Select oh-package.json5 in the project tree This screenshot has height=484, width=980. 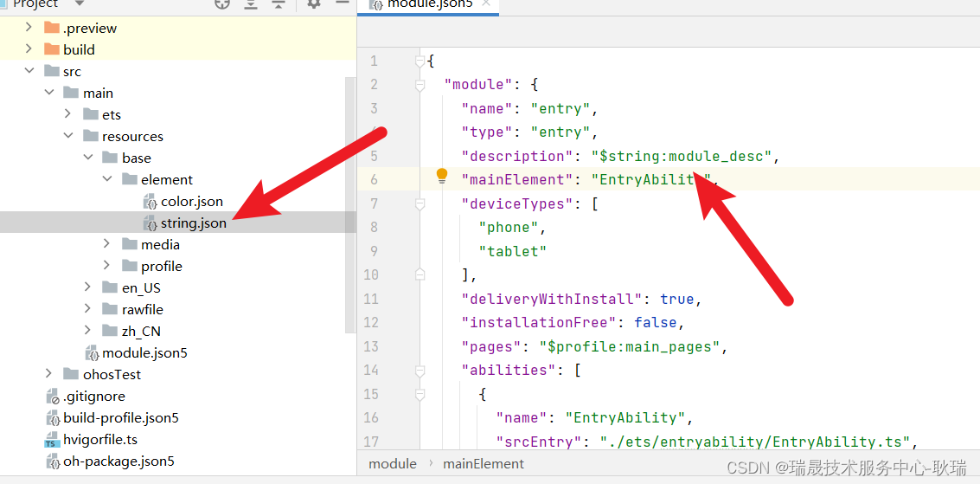point(118,461)
